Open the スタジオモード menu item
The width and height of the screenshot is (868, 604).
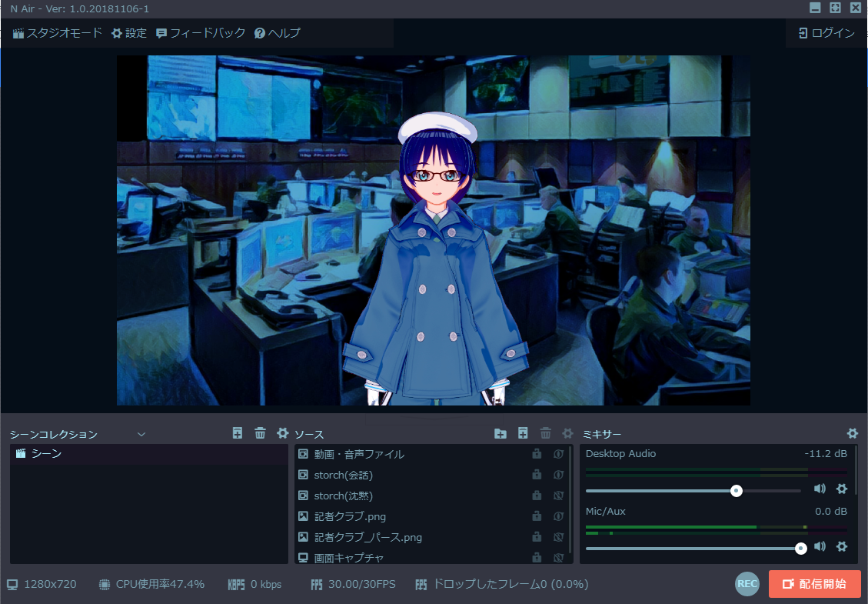tap(57, 33)
